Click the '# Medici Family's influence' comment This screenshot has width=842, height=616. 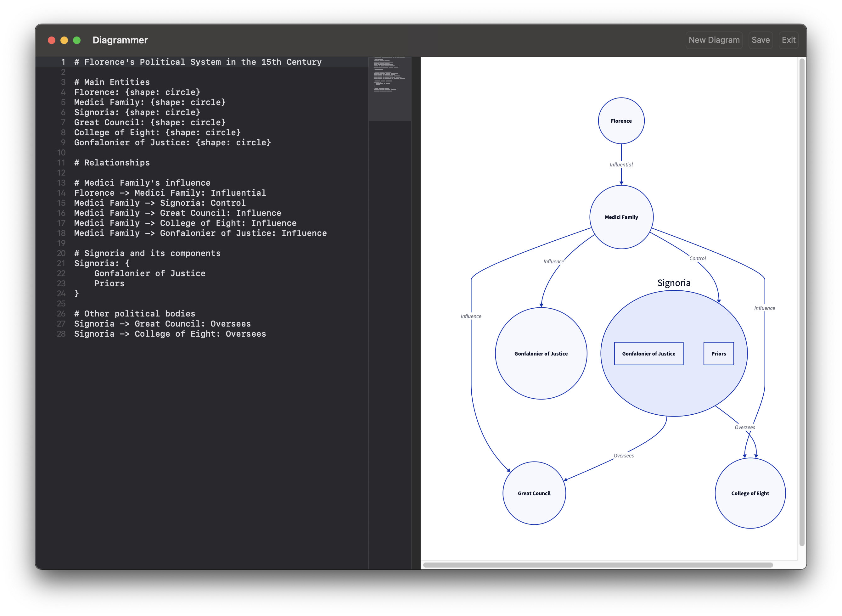tap(142, 183)
